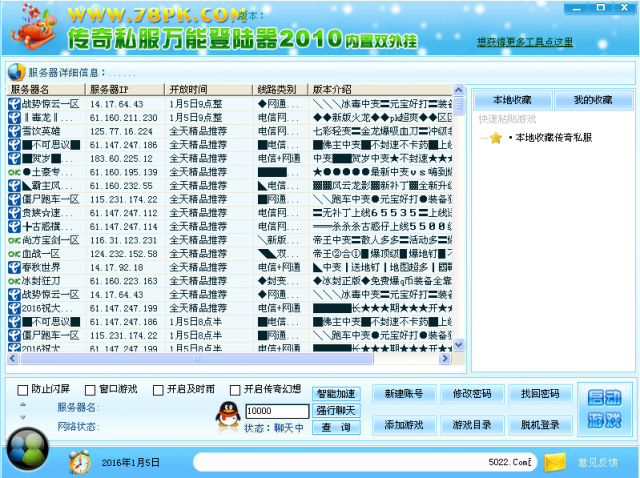Click the 强行聊天 button

(336, 411)
